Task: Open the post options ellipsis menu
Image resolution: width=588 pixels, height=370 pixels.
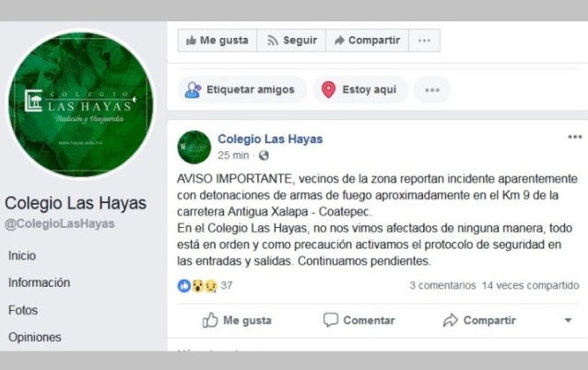Action: (575, 137)
